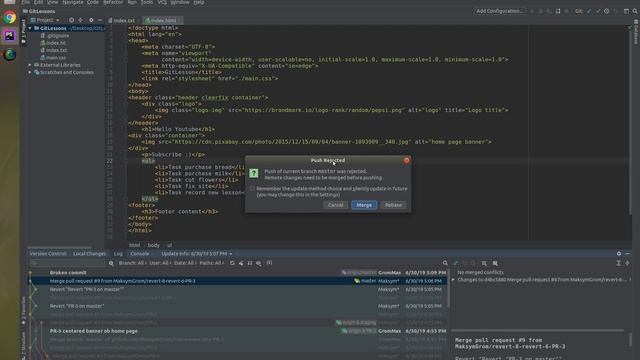The image size is (640, 360).
Task: Close the Push Rejected dialog with red button
Action: click(x=407, y=160)
